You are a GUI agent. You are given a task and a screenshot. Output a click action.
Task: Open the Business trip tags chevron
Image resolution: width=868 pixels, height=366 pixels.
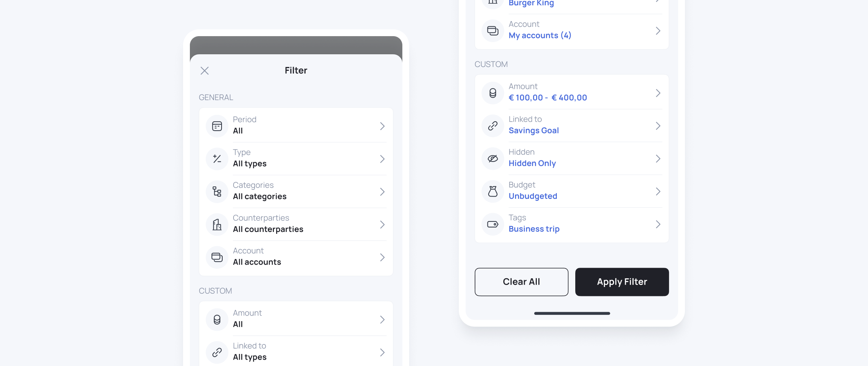(658, 224)
